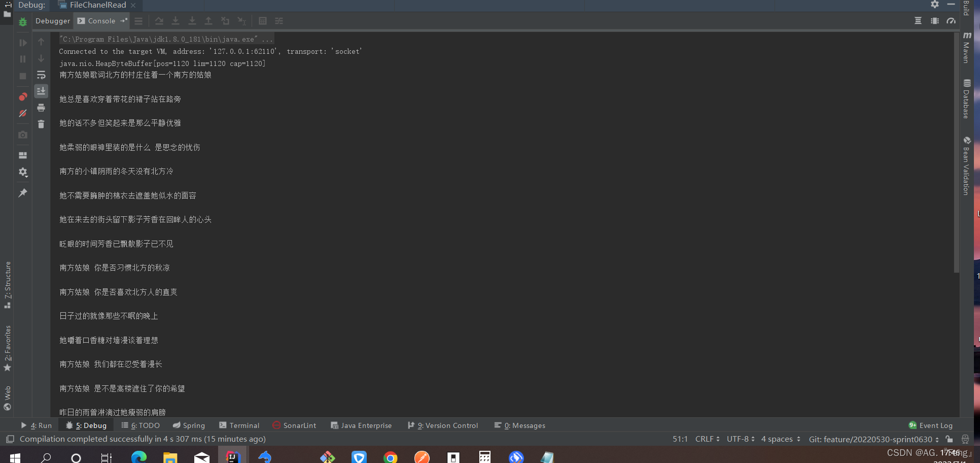Switch to the Debugger tab

click(53, 21)
